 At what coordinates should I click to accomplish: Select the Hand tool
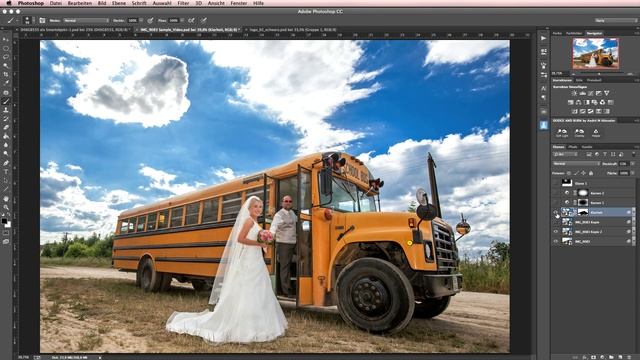6,199
